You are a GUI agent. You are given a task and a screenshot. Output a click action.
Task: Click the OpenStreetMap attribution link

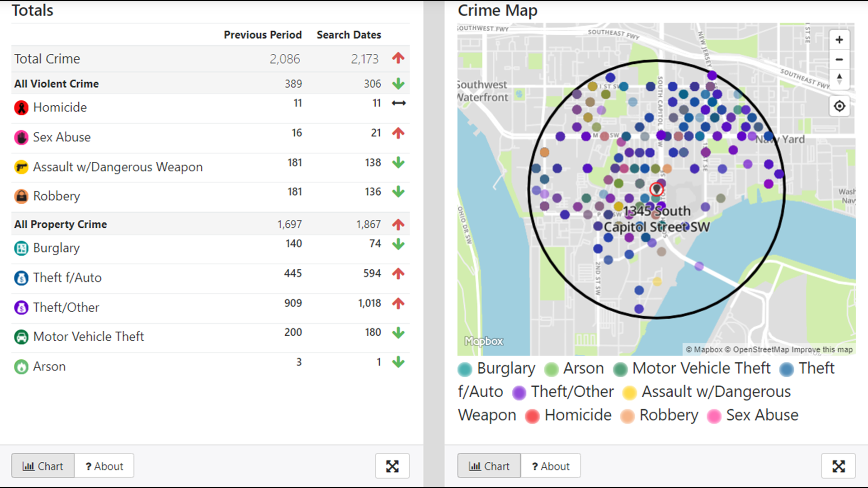(x=757, y=350)
